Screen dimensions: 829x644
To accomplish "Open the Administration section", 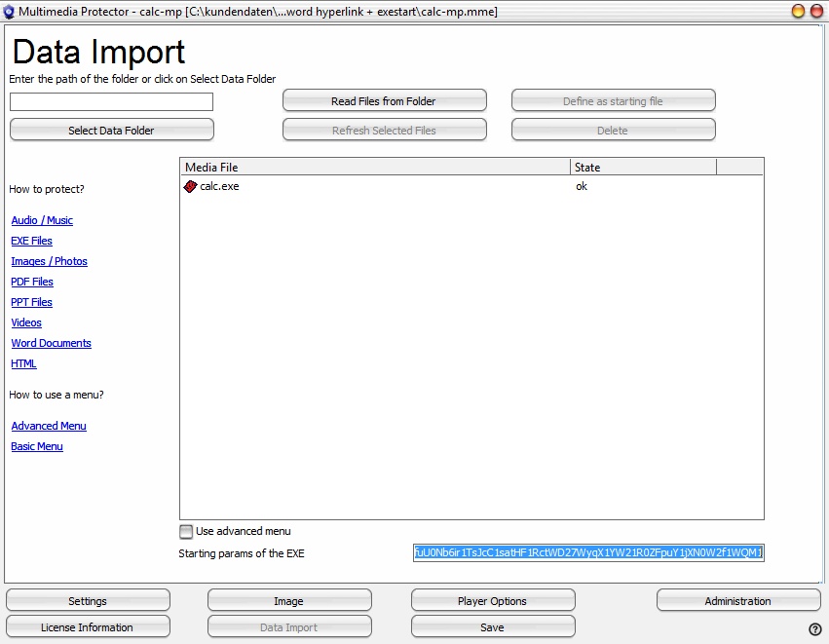I will pos(737,601).
